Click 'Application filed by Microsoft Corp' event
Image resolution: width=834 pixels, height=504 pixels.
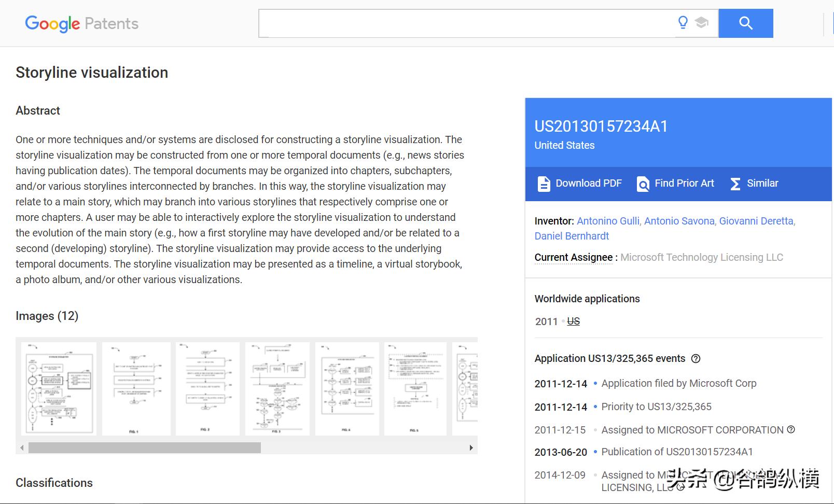679,383
